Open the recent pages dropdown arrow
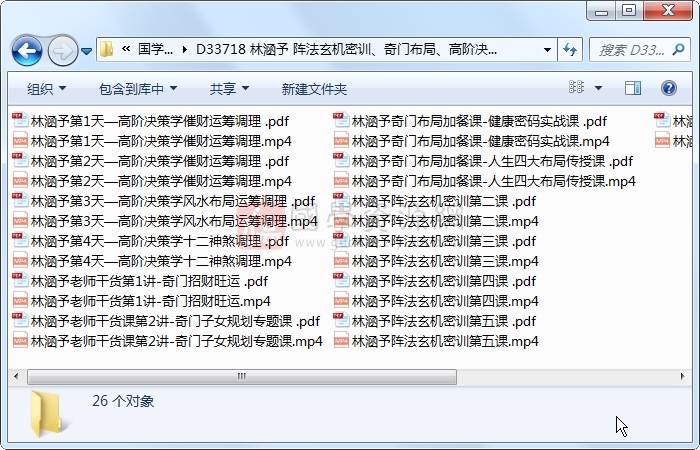 [x=87, y=51]
